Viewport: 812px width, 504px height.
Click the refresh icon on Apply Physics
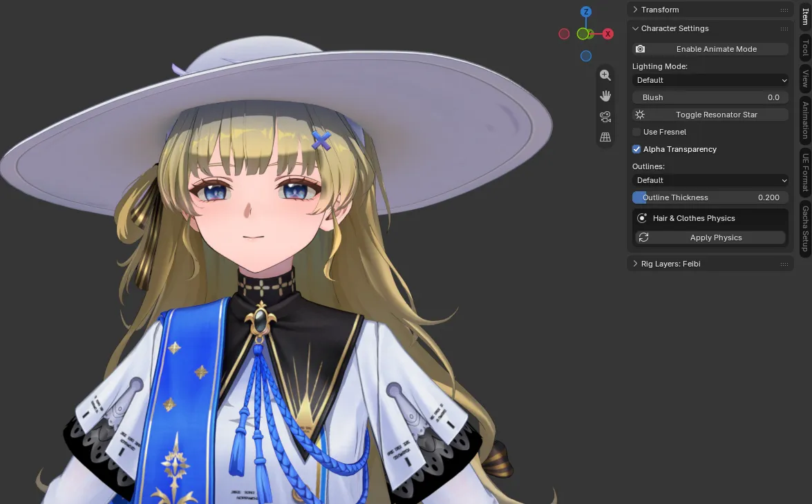[x=643, y=237]
